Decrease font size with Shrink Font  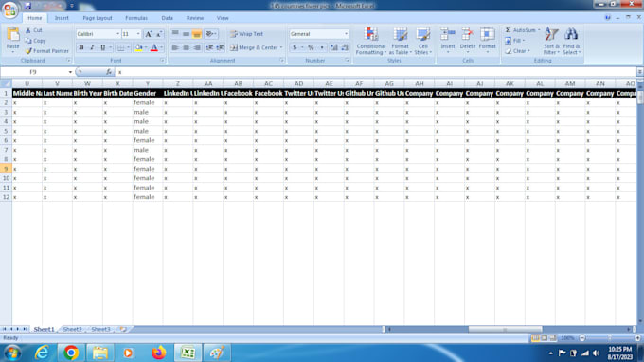pyautogui.click(x=159, y=34)
